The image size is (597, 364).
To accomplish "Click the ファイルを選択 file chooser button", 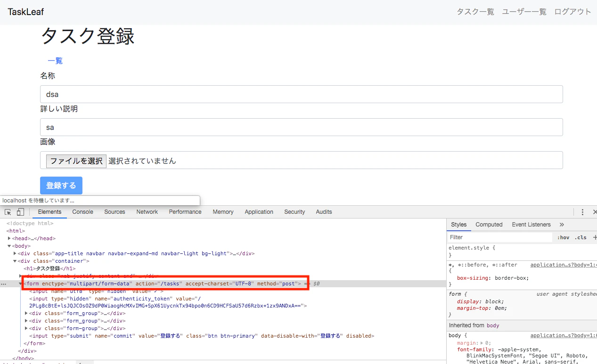I will point(76,161).
